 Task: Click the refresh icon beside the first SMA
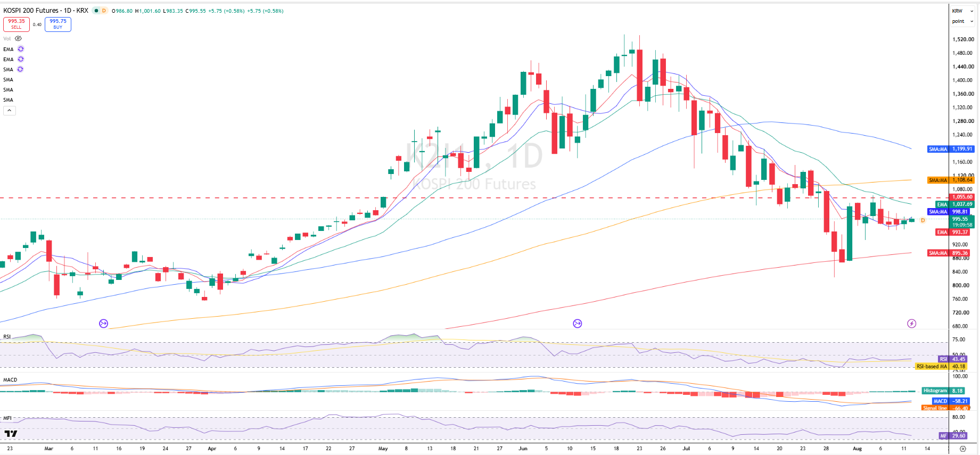click(20, 69)
